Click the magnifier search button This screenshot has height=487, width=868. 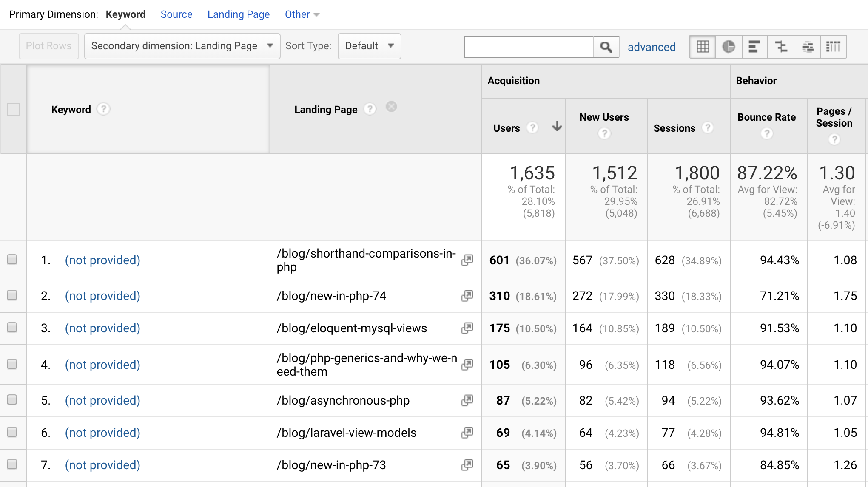pyautogui.click(x=606, y=47)
